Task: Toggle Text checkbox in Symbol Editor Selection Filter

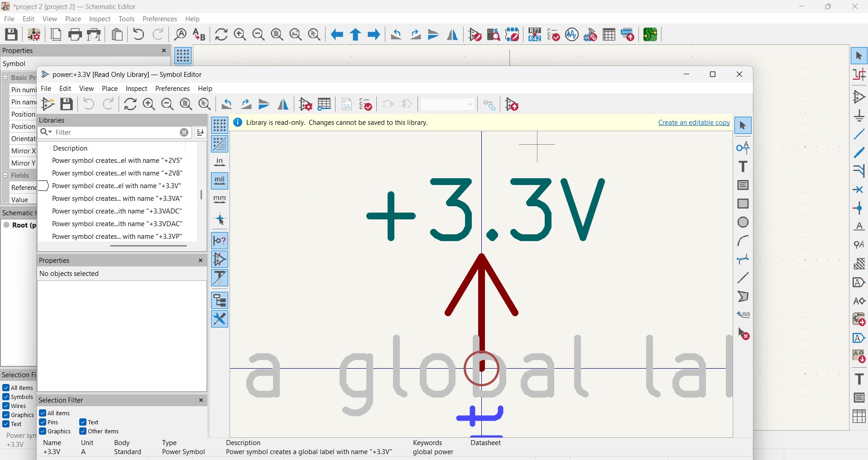Action: click(x=83, y=422)
